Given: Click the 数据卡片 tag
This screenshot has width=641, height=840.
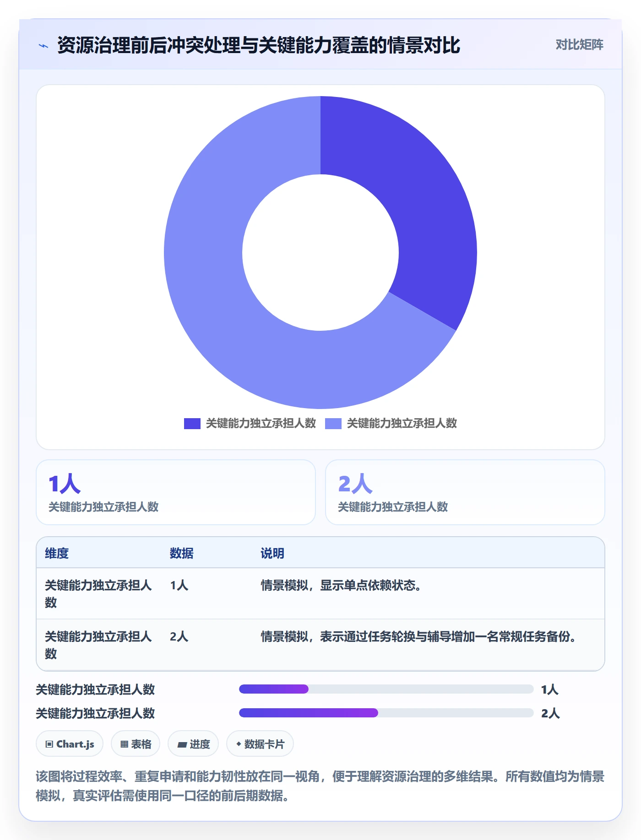Looking at the screenshot, I should coord(260,744).
